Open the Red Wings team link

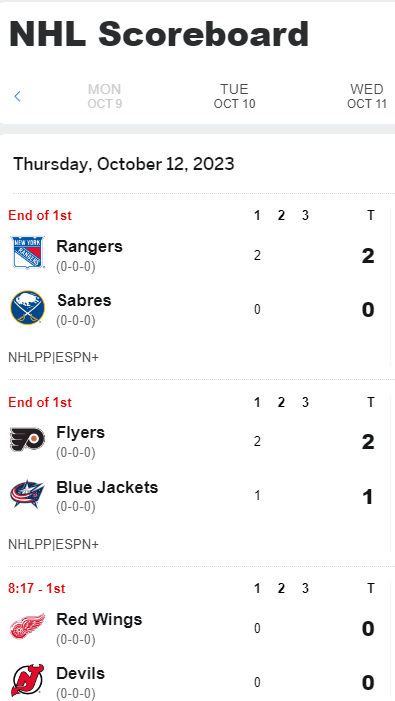99,620
